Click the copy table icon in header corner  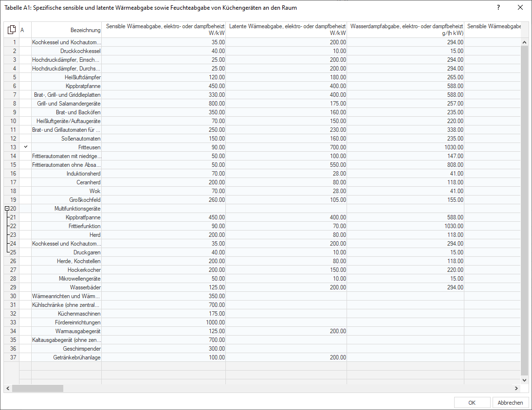[12, 30]
